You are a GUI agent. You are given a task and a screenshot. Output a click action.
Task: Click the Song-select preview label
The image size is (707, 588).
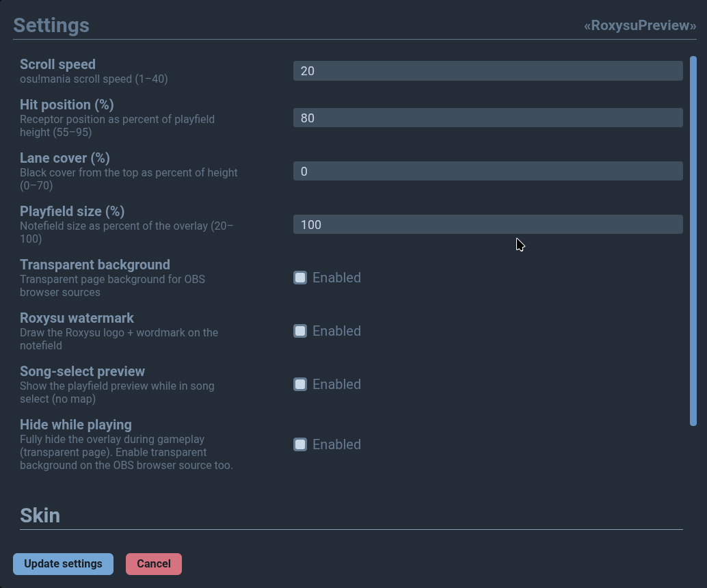[x=83, y=371]
